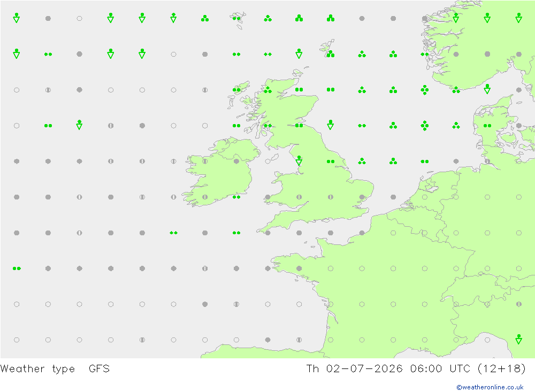535x392 pixels.
Task: Click the shower symbol in top-left corner
Action: [17, 18]
